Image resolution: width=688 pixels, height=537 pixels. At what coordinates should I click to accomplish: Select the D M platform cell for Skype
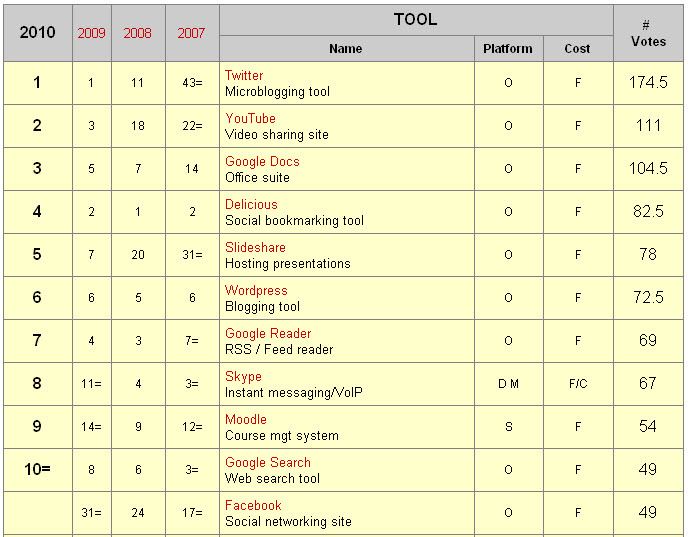(509, 383)
